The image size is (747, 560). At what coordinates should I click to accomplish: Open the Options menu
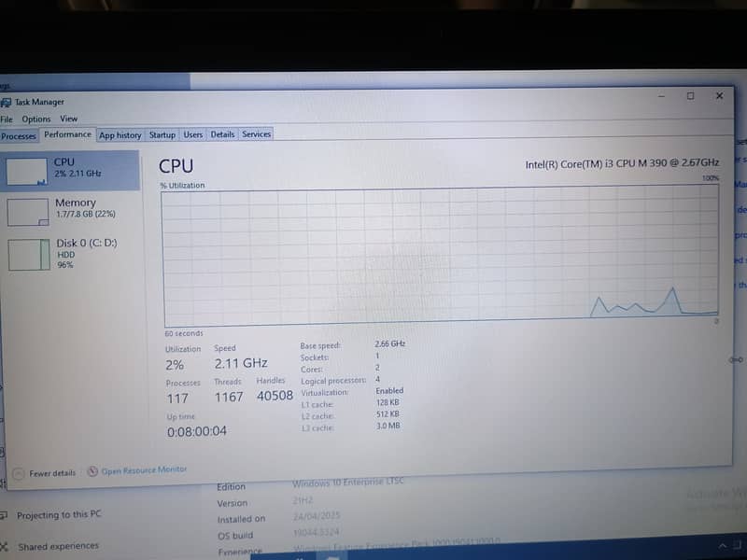[36, 119]
